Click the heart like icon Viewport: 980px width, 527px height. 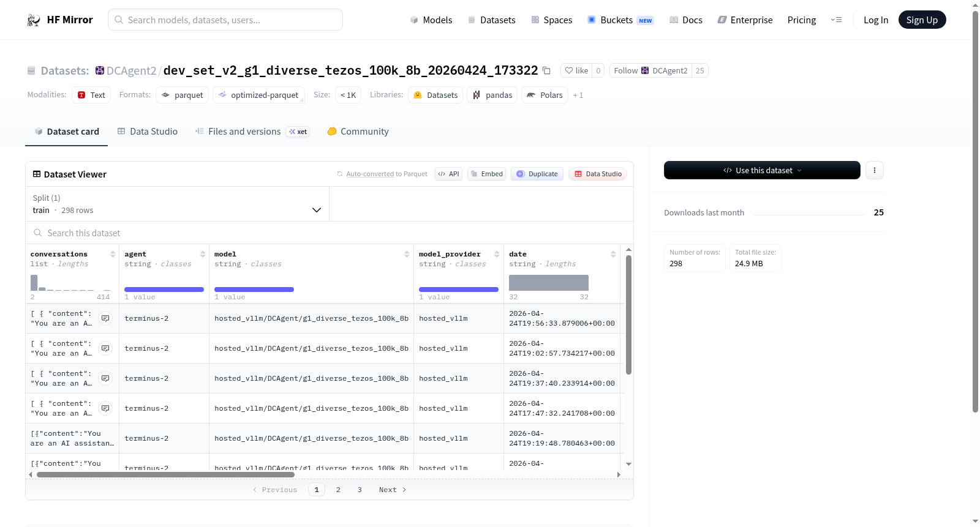tap(569, 70)
